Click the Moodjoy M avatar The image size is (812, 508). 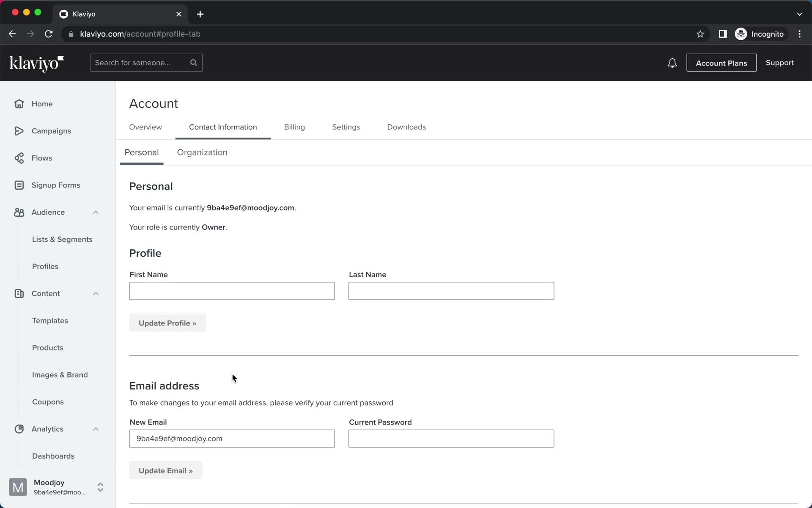(18, 487)
